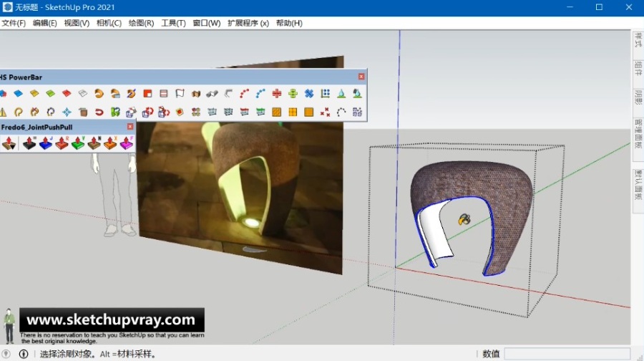This screenshot has height=361, width=644.
Task: Open the 文件(F) menu
Action: [x=14, y=23]
